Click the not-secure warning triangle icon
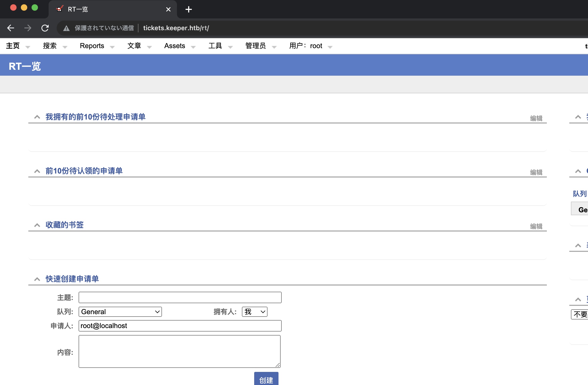The width and height of the screenshot is (588, 385). pos(66,28)
